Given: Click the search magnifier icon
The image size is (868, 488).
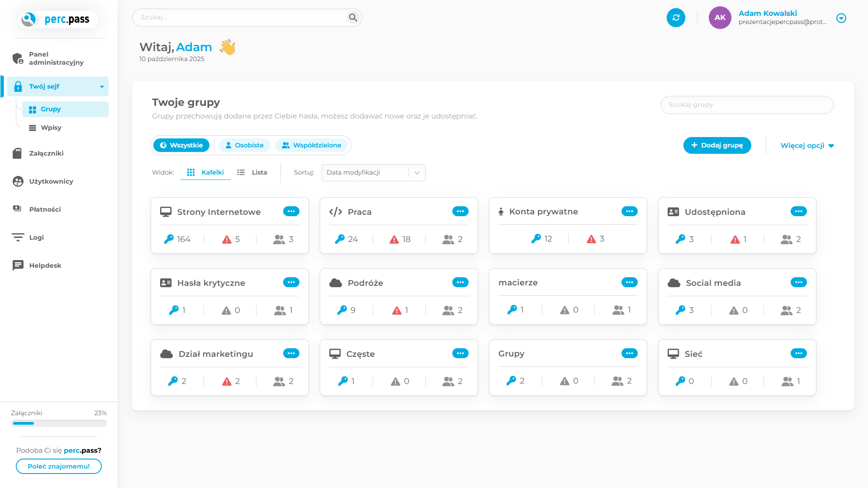Looking at the screenshot, I should (353, 18).
